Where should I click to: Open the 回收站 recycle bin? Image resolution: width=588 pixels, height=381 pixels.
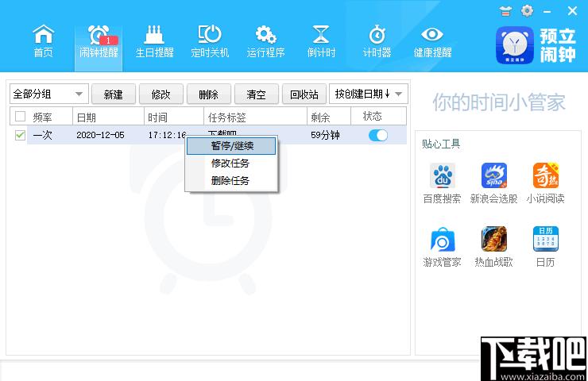pyautogui.click(x=304, y=94)
